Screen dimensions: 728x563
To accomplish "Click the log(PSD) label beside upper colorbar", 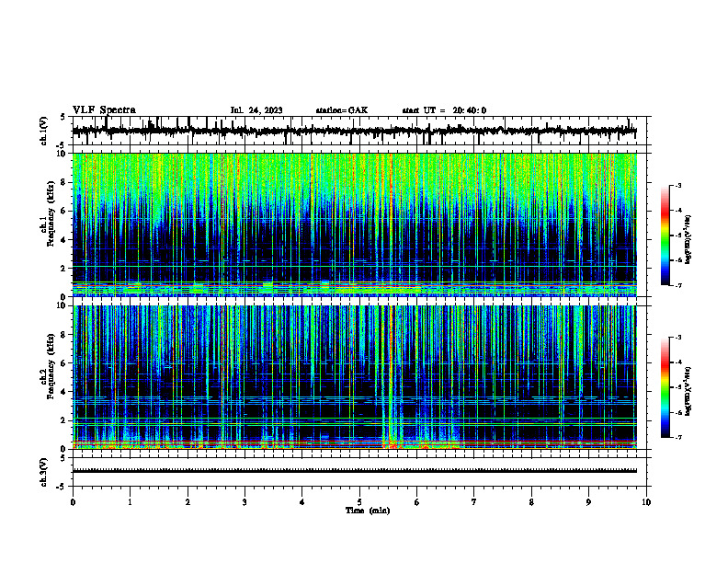I will pos(688,239).
